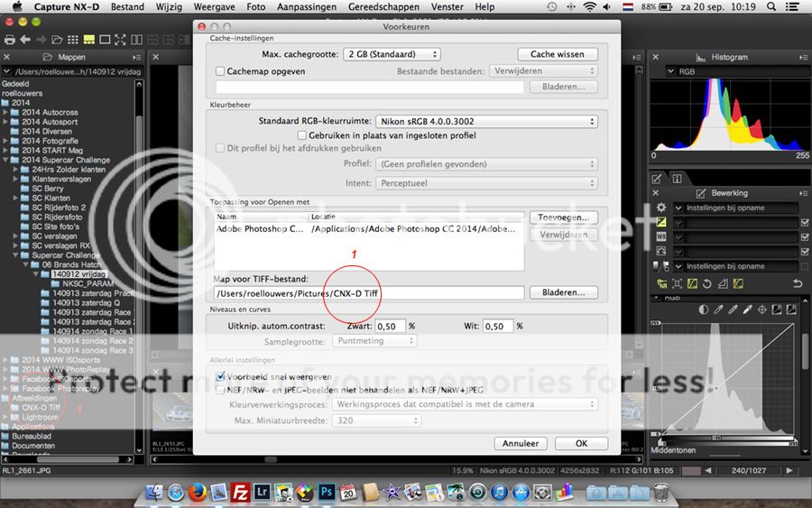The width and height of the screenshot is (812, 508).
Task: Enable the Cachemap opgeven checkbox
Action: (x=220, y=71)
